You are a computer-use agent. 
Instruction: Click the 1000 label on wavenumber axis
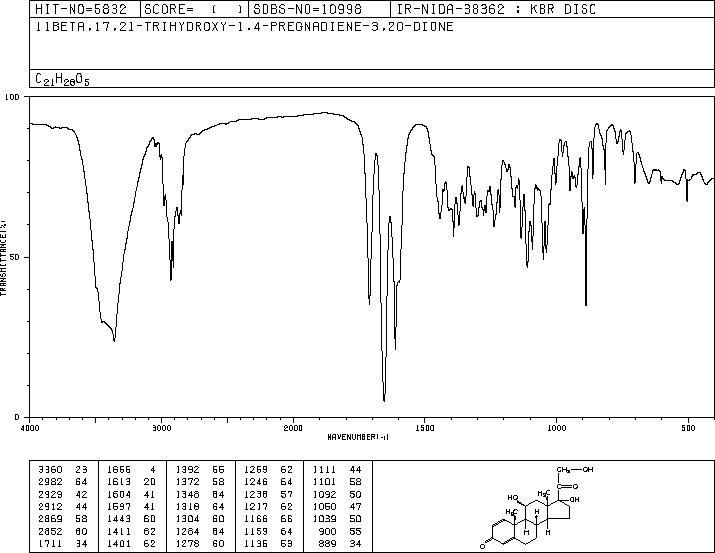coord(556,428)
